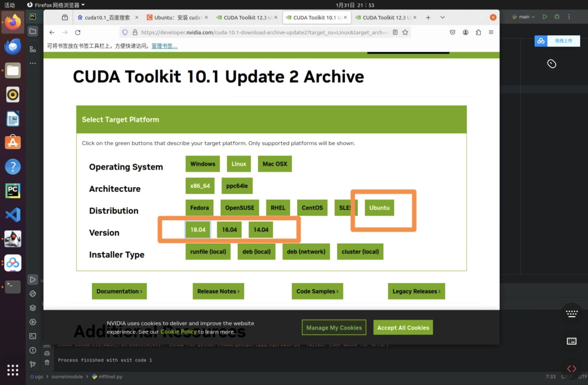
Task: Open the Terminal tool window in PyCharm sidebar
Action: tap(33, 336)
